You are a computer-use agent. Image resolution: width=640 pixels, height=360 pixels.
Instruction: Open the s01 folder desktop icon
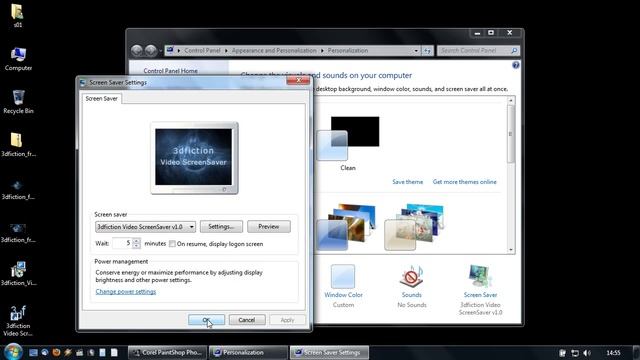[x=17, y=16]
